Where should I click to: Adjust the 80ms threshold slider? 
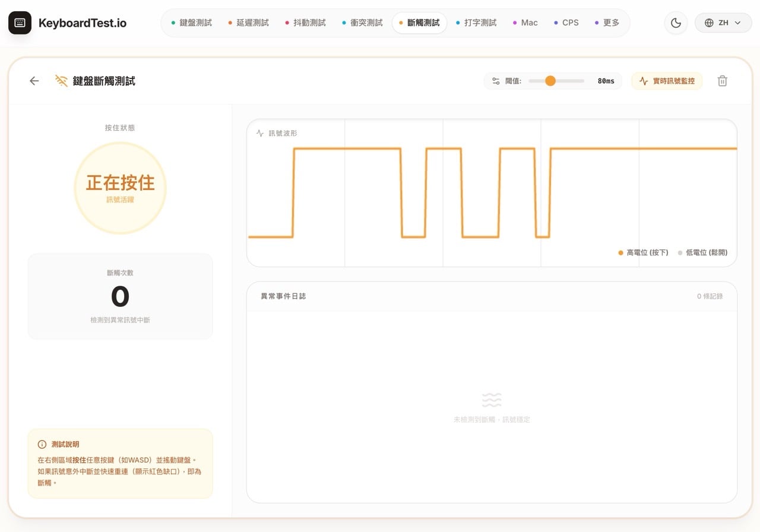point(551,80)
